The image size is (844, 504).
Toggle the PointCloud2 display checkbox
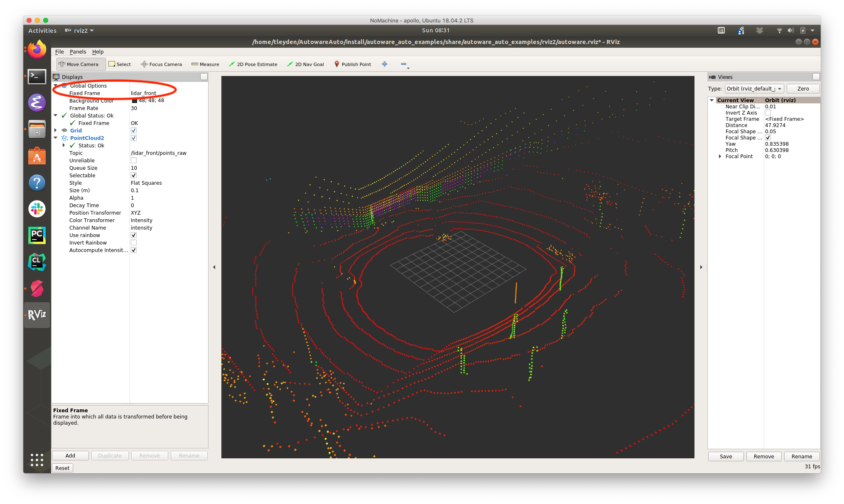[x=134, y=138]
